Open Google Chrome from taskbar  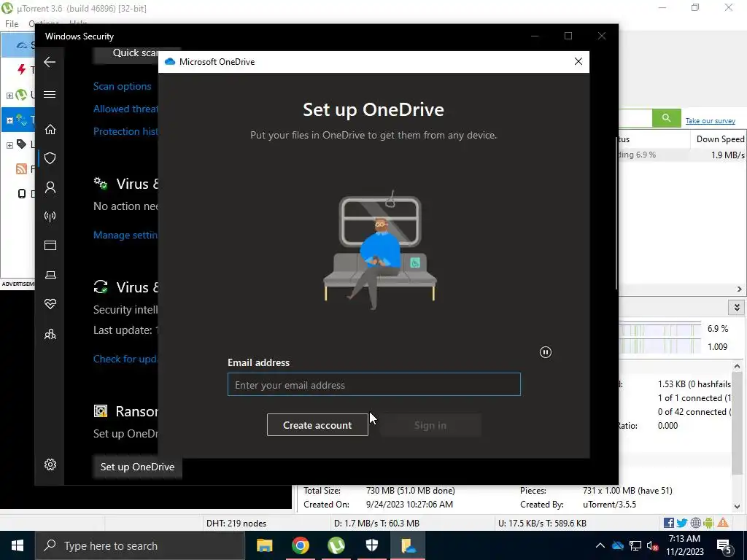click(300, 545)
